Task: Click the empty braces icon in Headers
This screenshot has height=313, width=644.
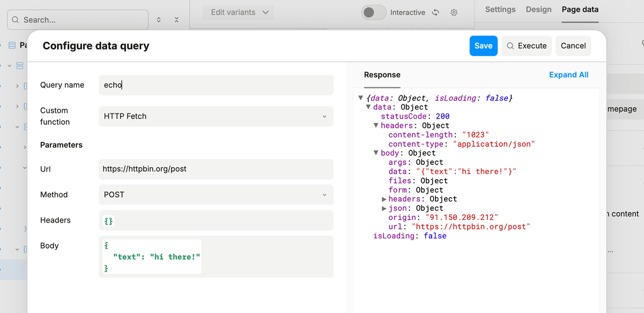Action: [108, 221]
